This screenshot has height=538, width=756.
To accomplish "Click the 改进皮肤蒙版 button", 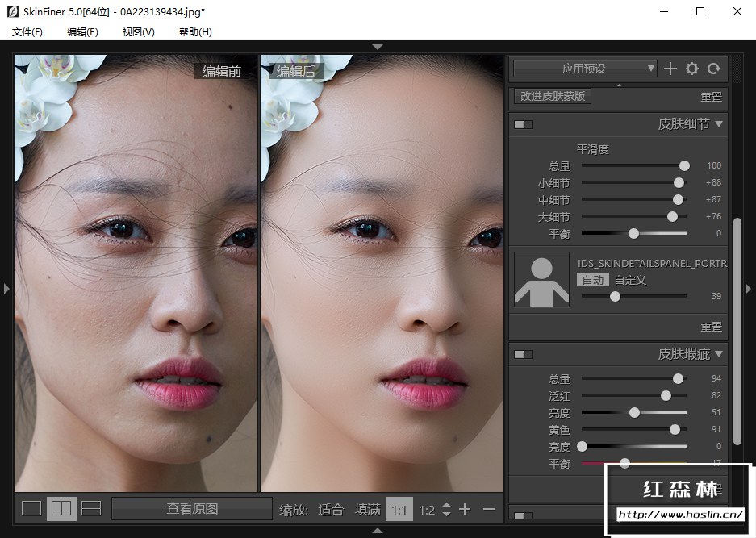I will click(553, 96).
